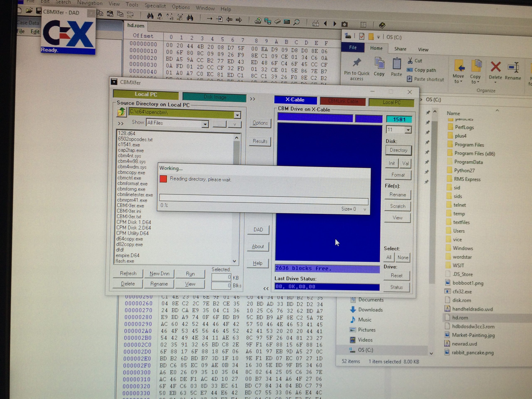Click the Forward arrow icon in hex editor toolbar
The height and width of the screenshot is (399, 532).
click(x=239, y=20)
